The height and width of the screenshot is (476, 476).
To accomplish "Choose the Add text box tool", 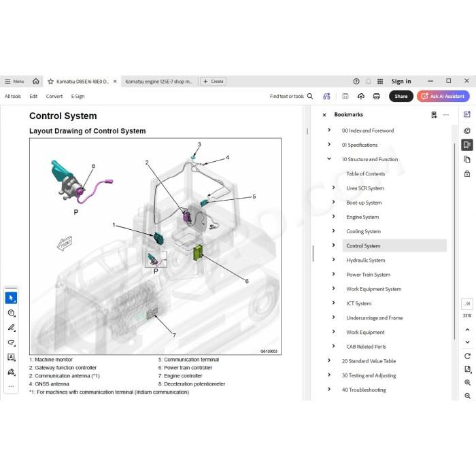I will (x=12, y=357).
